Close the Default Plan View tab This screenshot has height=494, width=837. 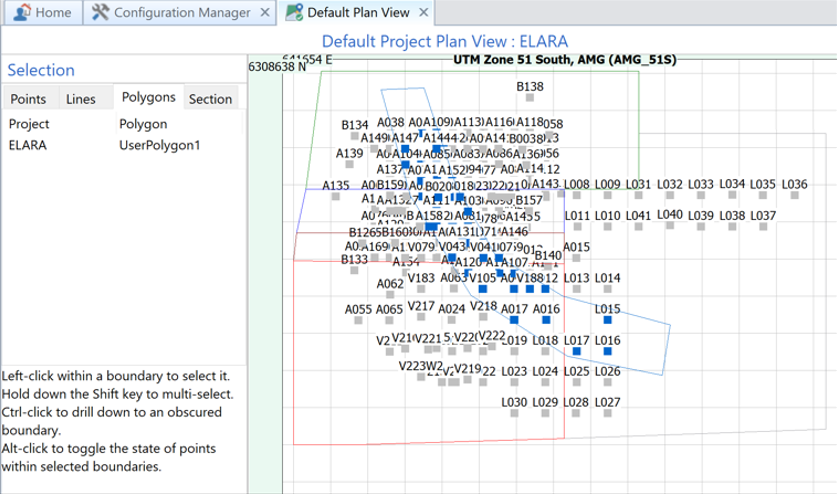(x=423, y=13)
